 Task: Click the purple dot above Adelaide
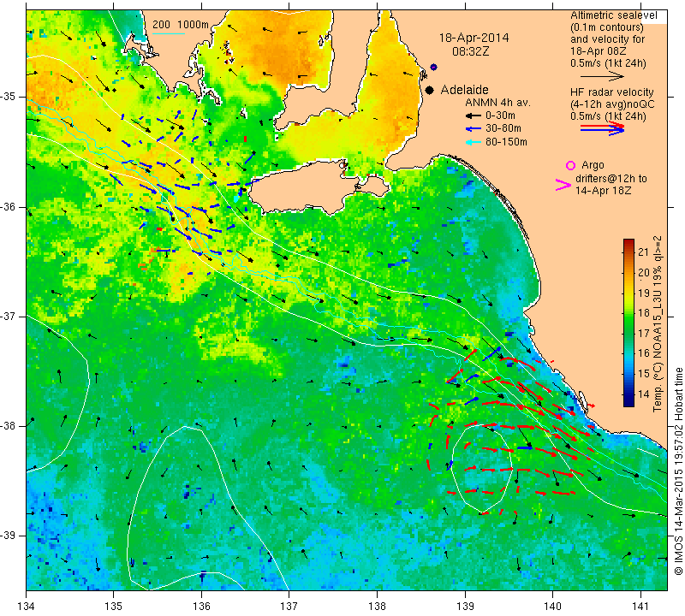tap(433, 68)
